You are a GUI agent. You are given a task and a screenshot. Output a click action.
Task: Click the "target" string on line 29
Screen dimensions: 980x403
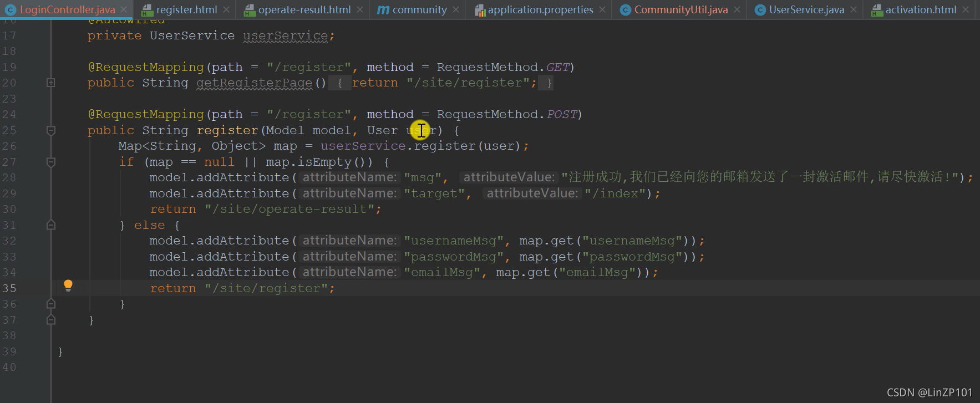(x=434, y=193)
